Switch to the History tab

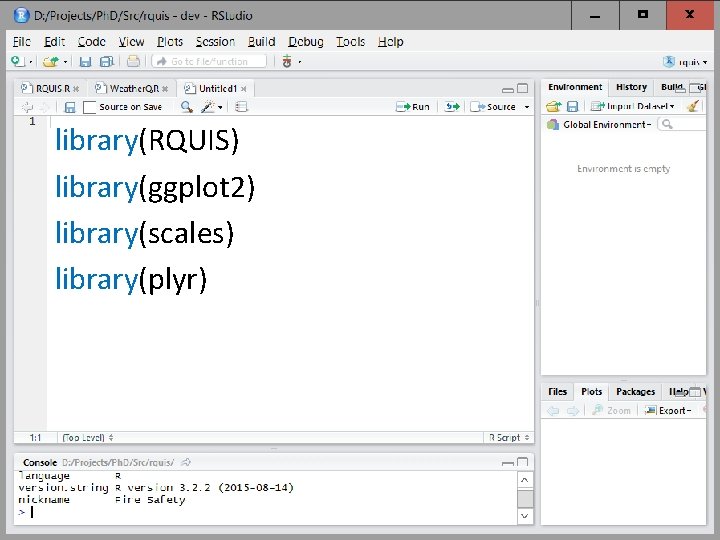631,87
